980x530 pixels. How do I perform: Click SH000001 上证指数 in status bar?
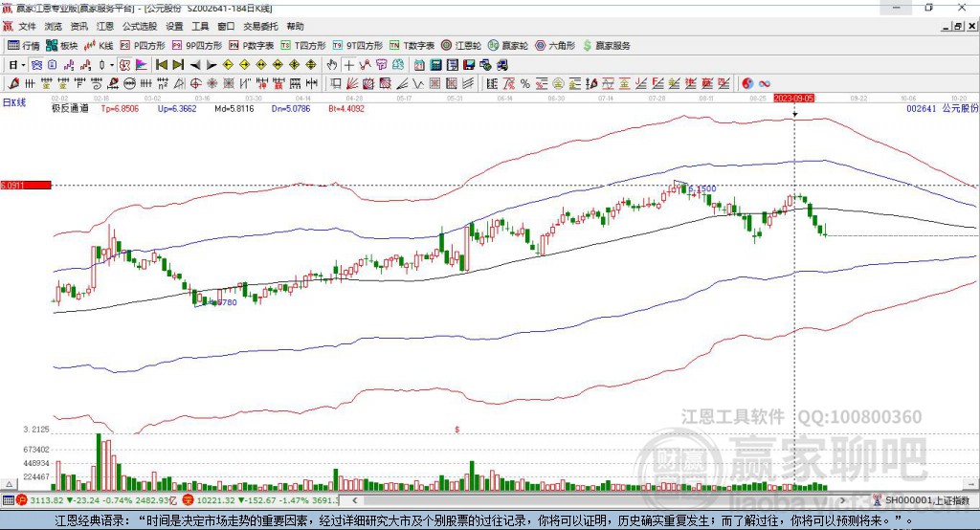tap(926, 500)
